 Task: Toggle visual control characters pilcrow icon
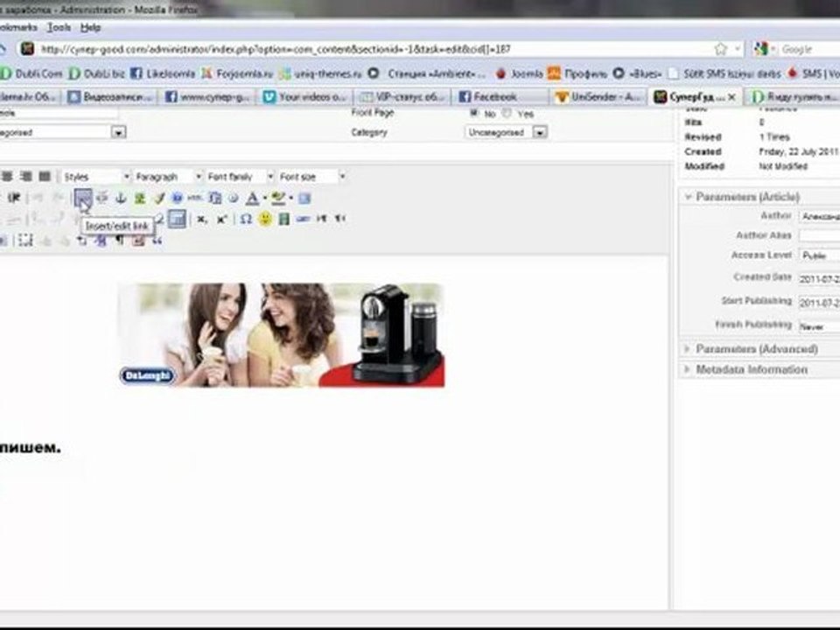[x=120, y=241]
